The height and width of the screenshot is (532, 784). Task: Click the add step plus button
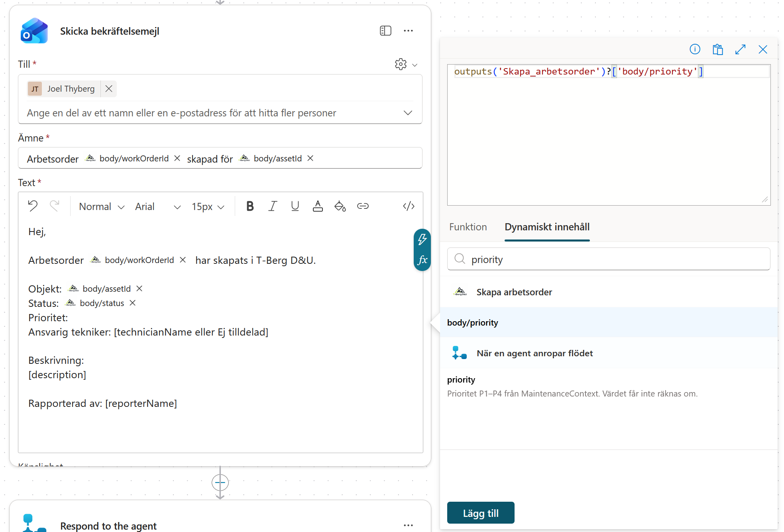tap(220, 483)
